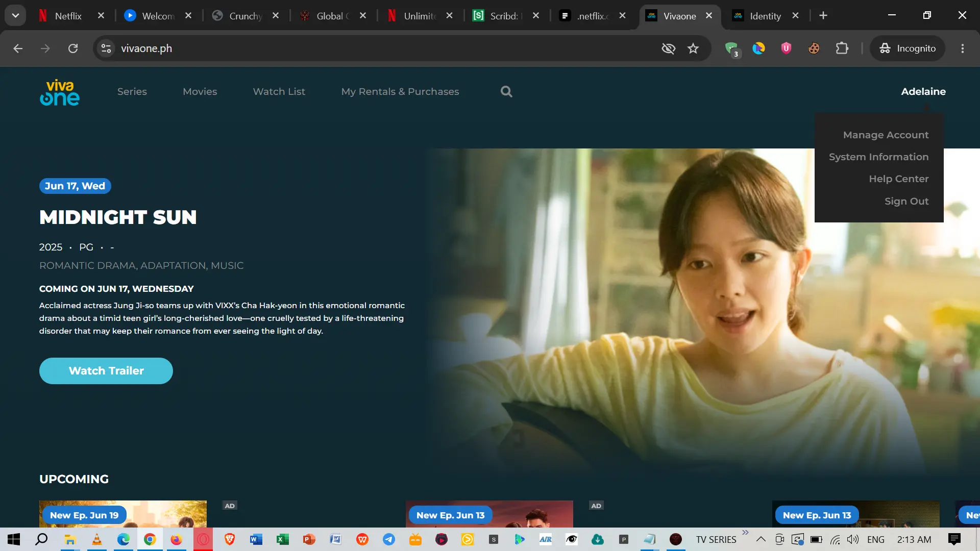Screen dimensions: 980x551
Task: Watch the Midnight Sun trailer
Action: 106,371
